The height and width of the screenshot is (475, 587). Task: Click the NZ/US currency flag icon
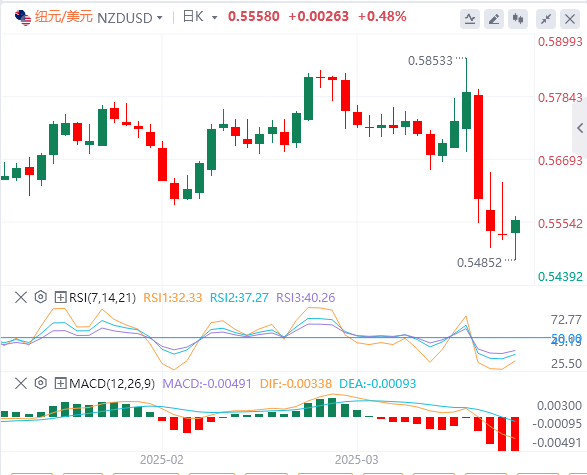(23, 18)
